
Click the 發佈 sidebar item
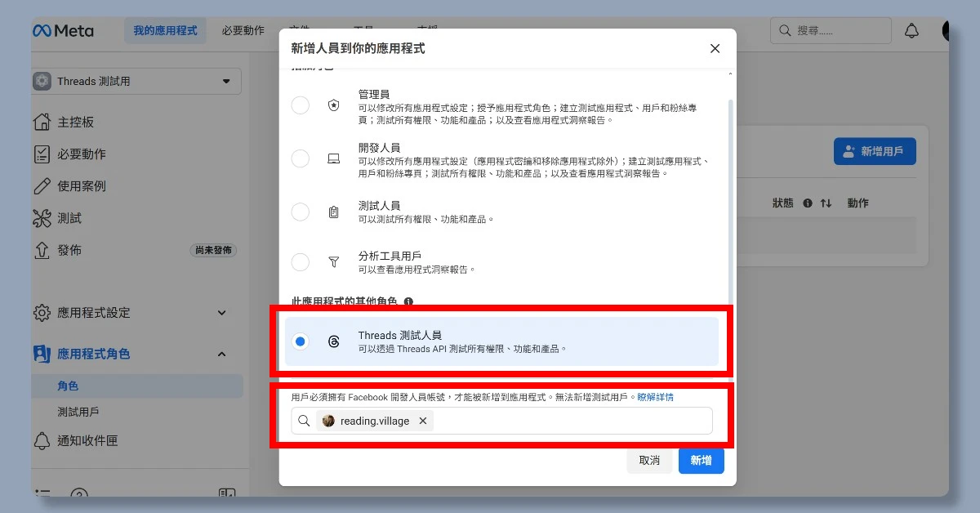click(69, 250)
